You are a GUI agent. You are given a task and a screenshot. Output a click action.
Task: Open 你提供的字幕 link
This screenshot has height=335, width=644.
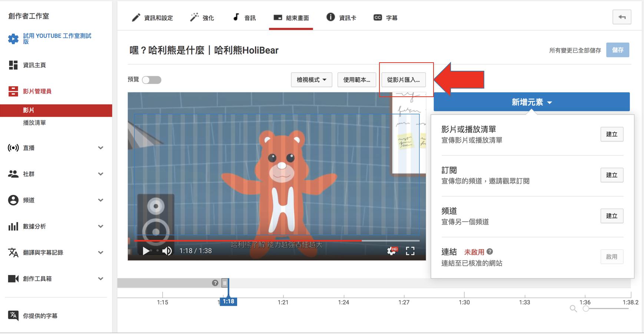[x=40, y=316]
